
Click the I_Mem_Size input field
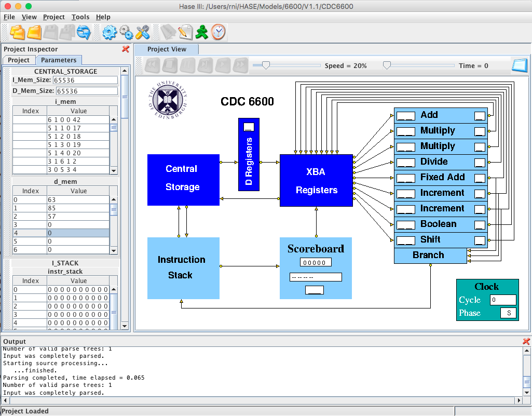point(86,80)
